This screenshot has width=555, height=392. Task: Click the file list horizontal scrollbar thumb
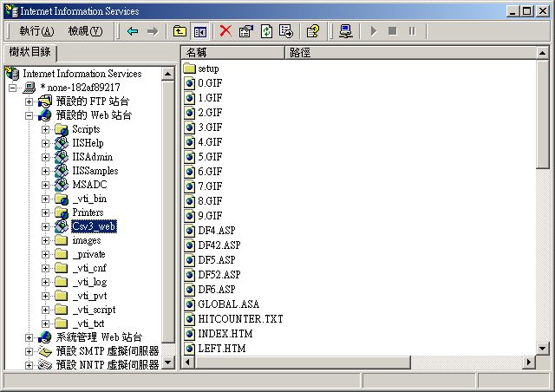pyautogui.click(x=303, y=363)
